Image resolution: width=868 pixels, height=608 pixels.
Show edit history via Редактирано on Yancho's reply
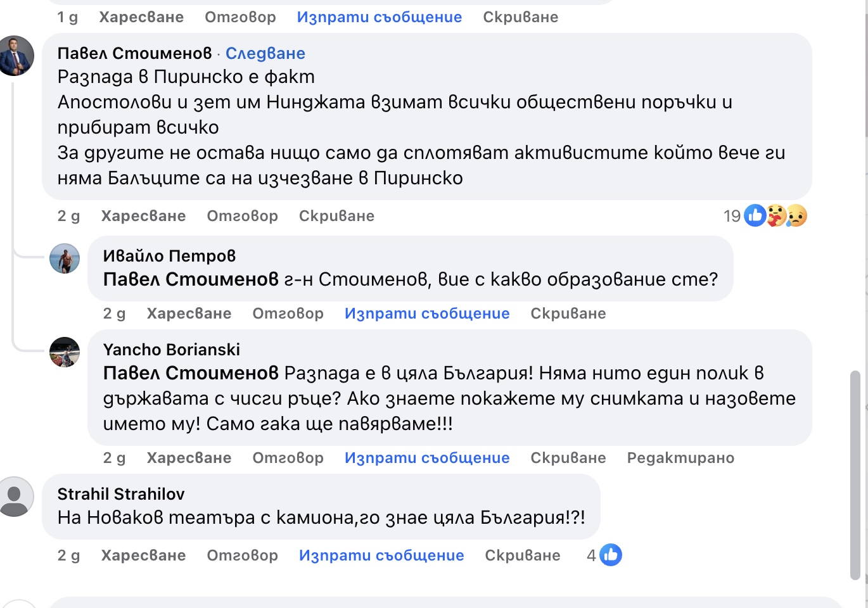(680, 458)
